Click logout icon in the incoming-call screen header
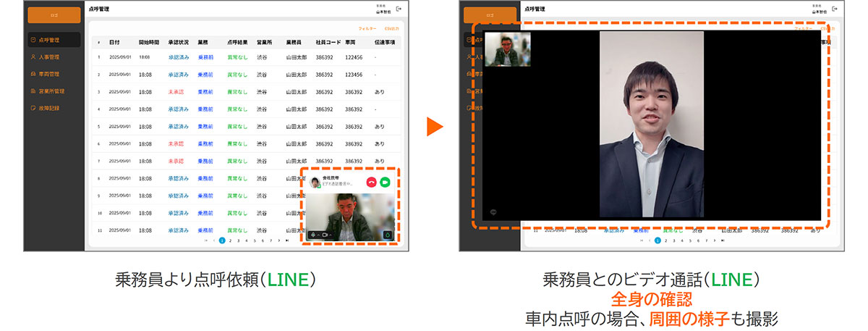This screenshot has height=331, width=868. pos(398,9)
